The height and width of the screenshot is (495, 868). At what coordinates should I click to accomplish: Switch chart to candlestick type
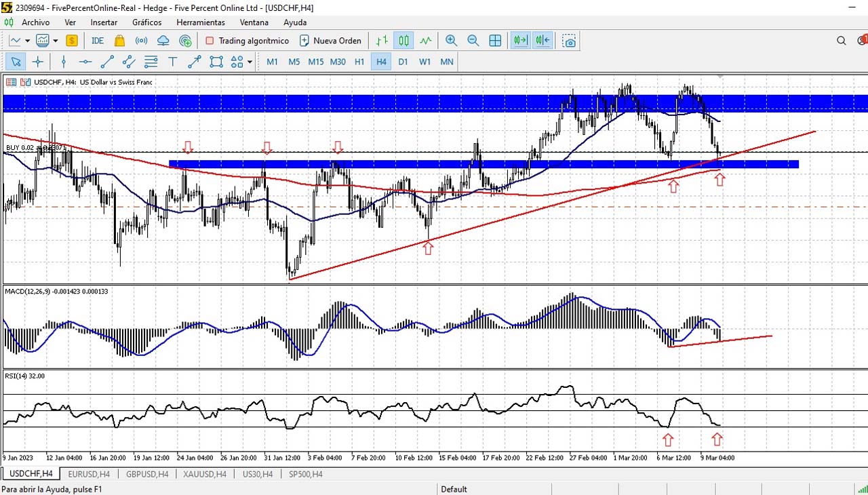click(403, 41)
